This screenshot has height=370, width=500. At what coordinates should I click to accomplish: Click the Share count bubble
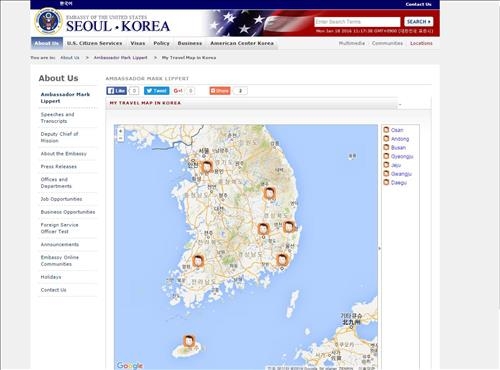240,91
